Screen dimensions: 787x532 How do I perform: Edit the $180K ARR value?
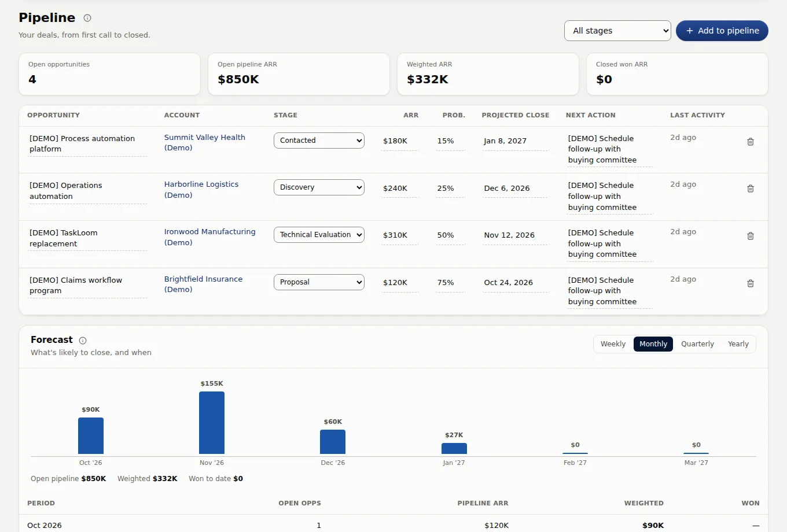[399, 141]
